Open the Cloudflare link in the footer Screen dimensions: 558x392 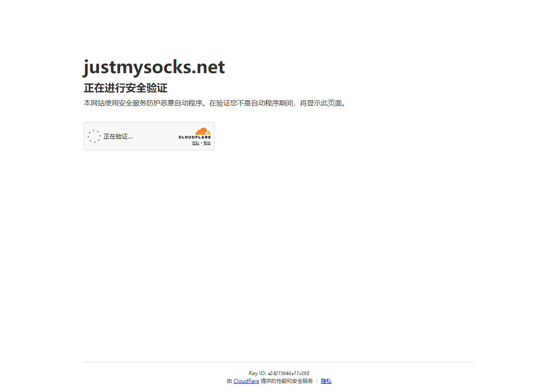246,381
